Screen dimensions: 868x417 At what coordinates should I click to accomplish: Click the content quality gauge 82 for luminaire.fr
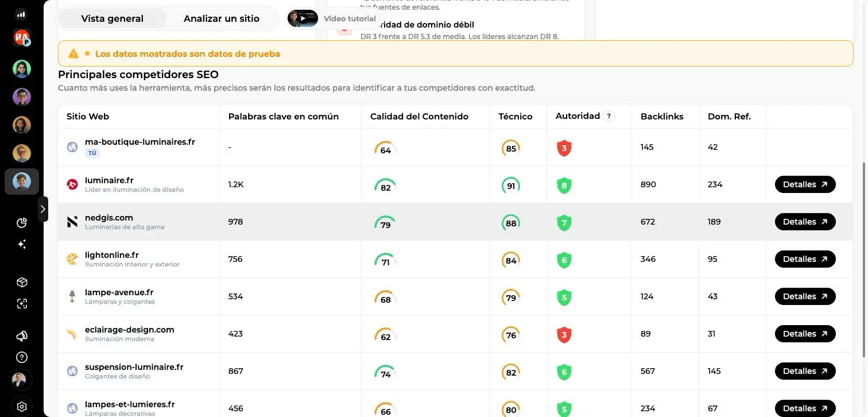click(385, 186)
